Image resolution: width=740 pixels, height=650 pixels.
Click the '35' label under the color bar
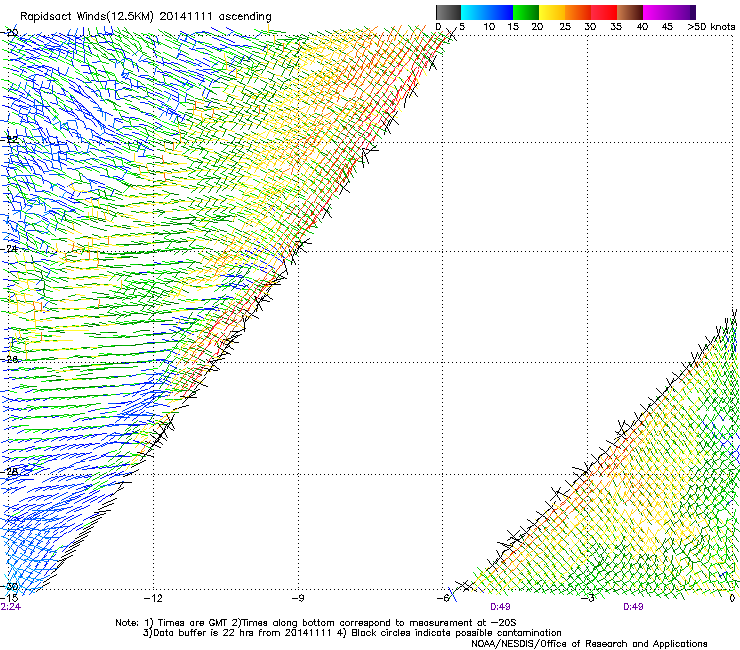pos(616,27)
